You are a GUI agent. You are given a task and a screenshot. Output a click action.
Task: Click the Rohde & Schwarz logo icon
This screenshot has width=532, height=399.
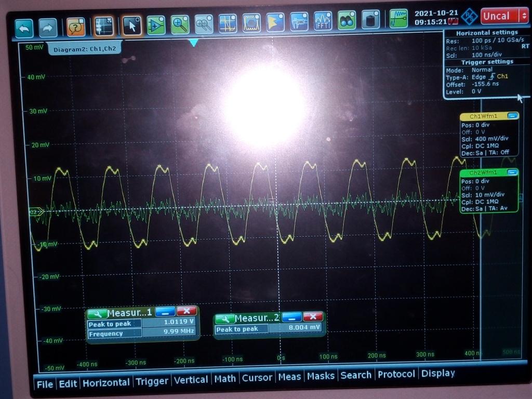coord(470,17)
